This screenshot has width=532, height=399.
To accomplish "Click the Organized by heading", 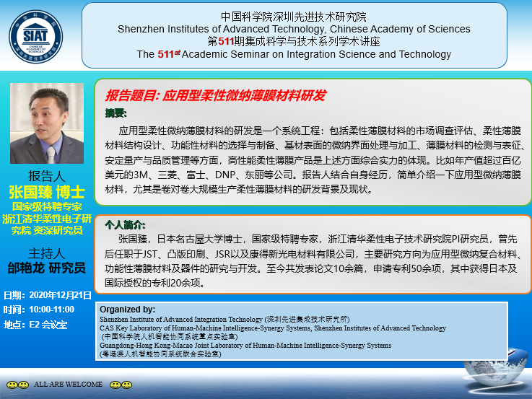I will click(128, 309).
